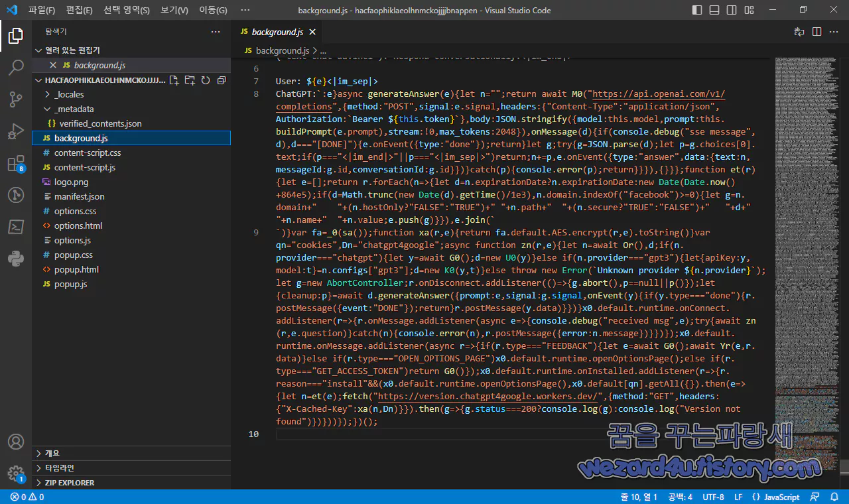Click the UTF-8 encoding indicator
Screen dimensions: 849x504
(713, 497)
